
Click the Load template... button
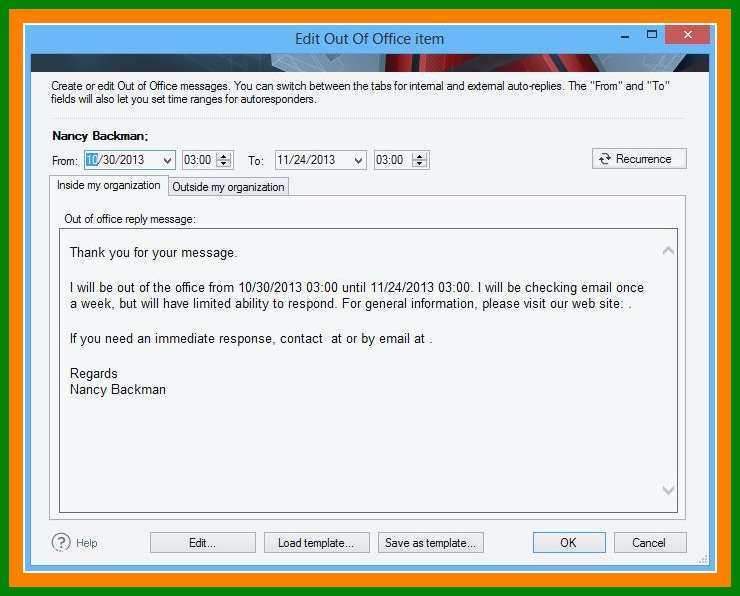(x=316, y=543)
